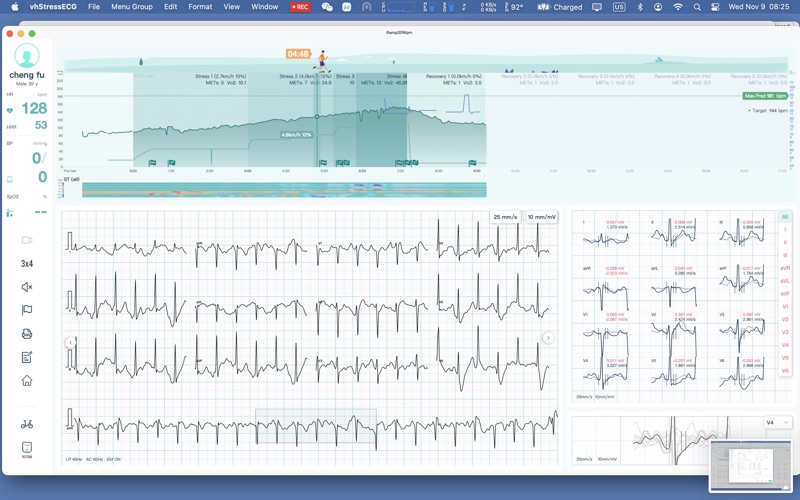Select the 04:48 orange time marker

pos(298,54)
